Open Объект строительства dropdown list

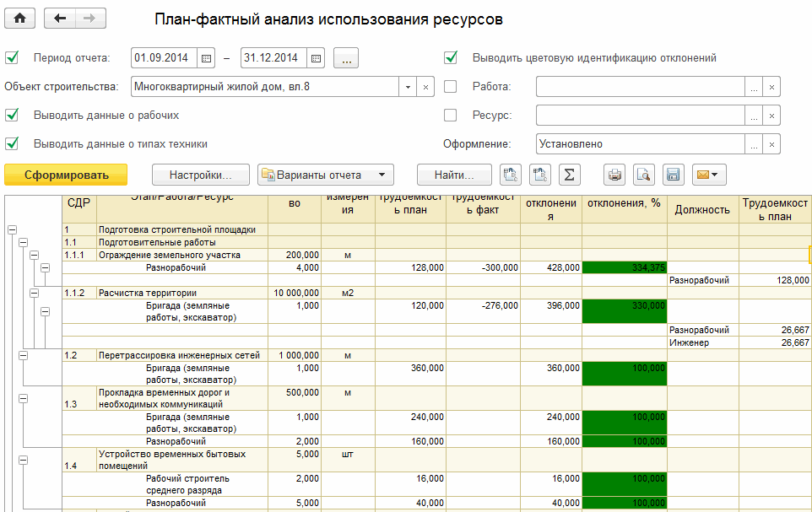click(408, 86)
